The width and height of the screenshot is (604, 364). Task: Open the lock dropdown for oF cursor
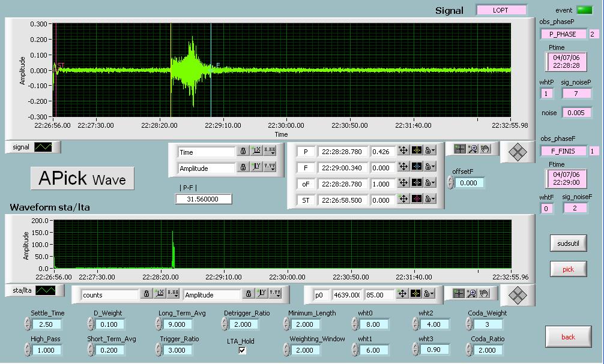click(430, 183)
